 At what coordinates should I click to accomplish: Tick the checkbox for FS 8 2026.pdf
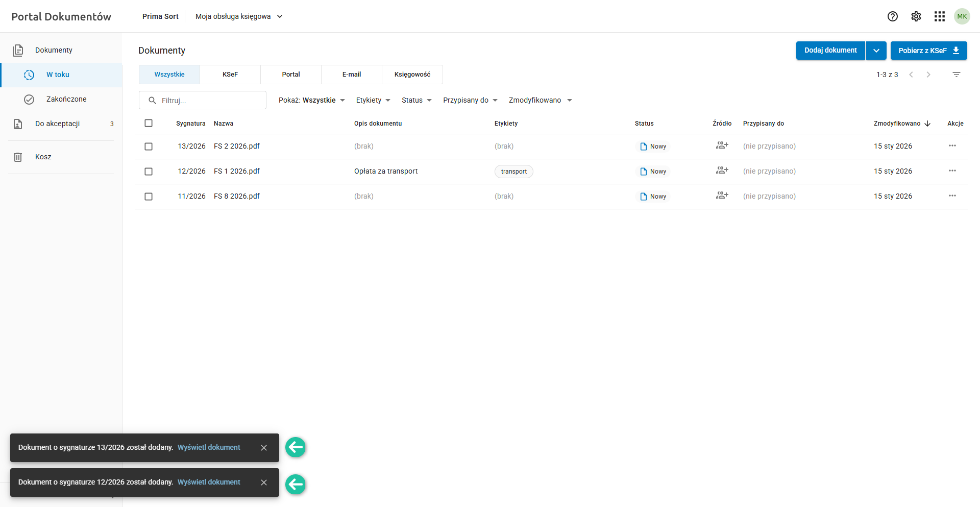(149, 197)
